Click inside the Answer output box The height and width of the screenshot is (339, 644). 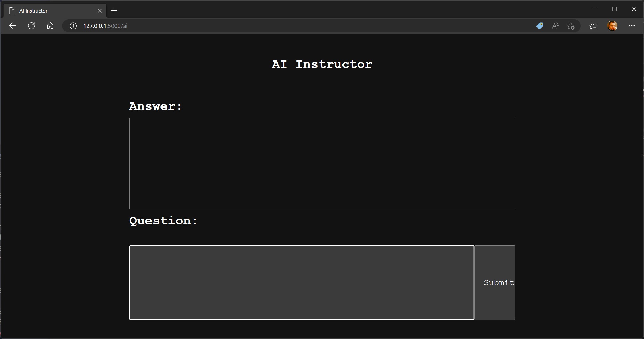322,163
